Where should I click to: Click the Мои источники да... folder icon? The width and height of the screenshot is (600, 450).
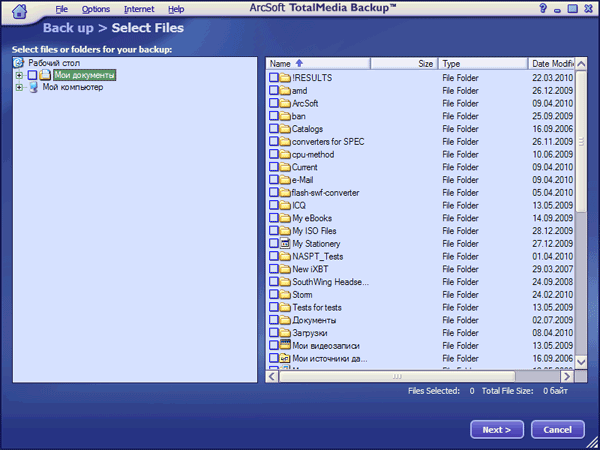285,358
